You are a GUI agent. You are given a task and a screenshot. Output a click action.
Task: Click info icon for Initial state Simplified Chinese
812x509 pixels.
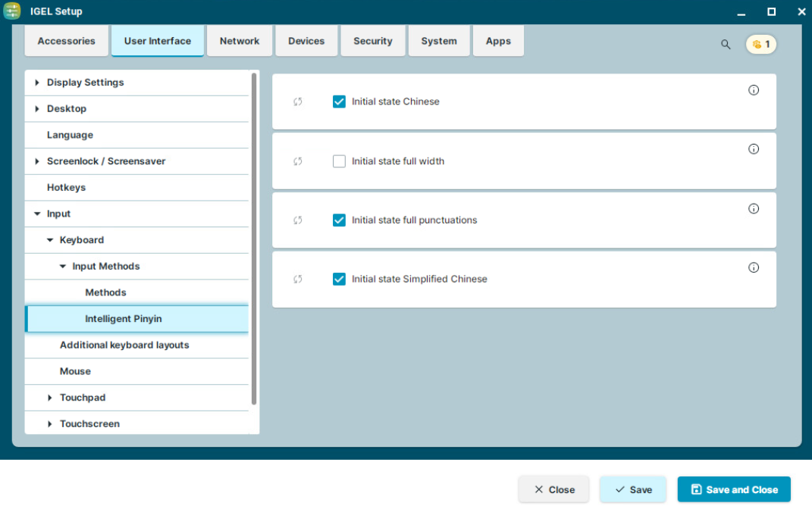[754, 267]
